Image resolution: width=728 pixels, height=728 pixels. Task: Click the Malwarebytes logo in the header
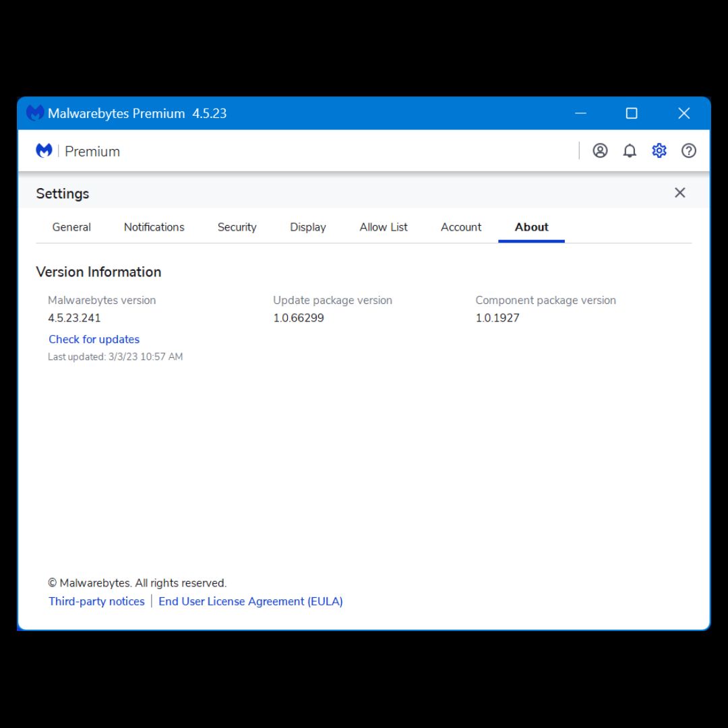tap(44, 150)
